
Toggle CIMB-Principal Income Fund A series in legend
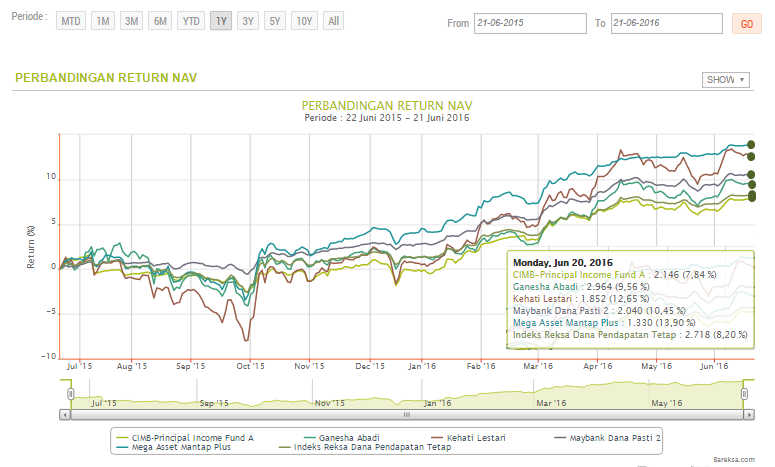(191, 437)
